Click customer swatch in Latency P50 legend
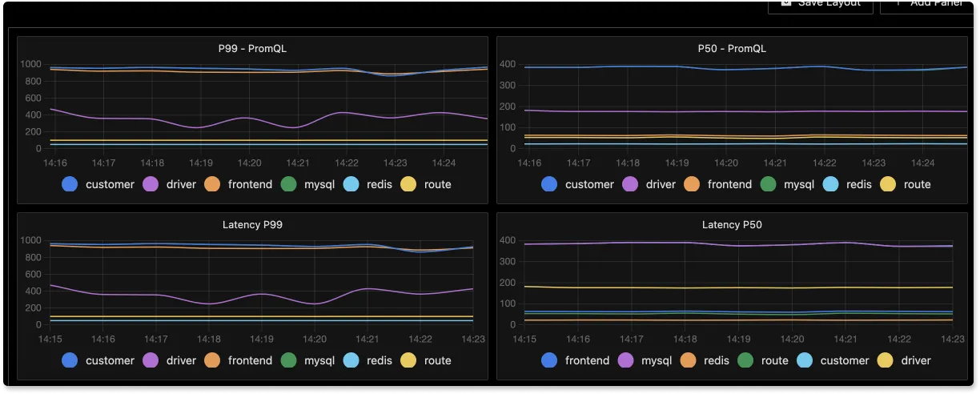The image size is (980, 394). coord(805,360)
